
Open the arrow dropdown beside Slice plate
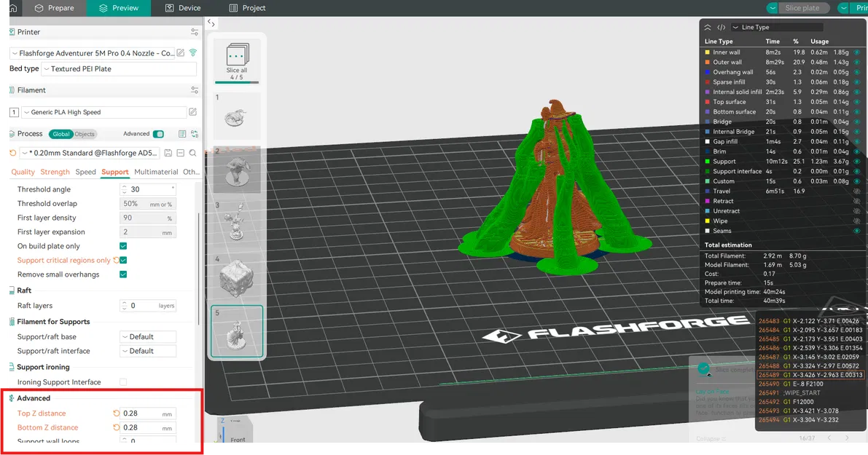773,8
